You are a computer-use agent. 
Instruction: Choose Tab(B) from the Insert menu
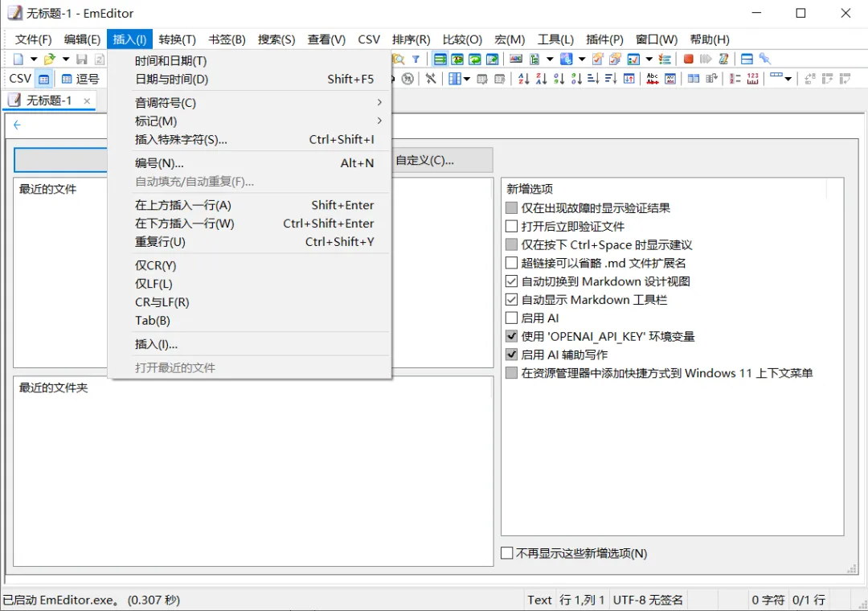tap(250, 321)
